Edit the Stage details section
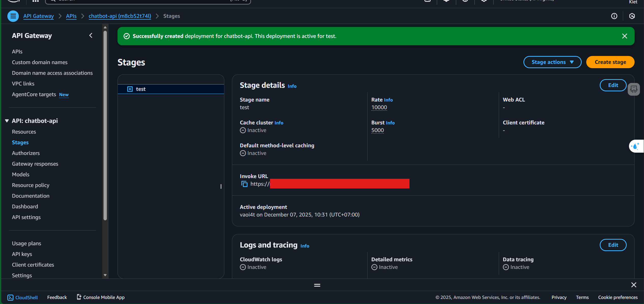 pyautogui.click(x=613, y=85)
